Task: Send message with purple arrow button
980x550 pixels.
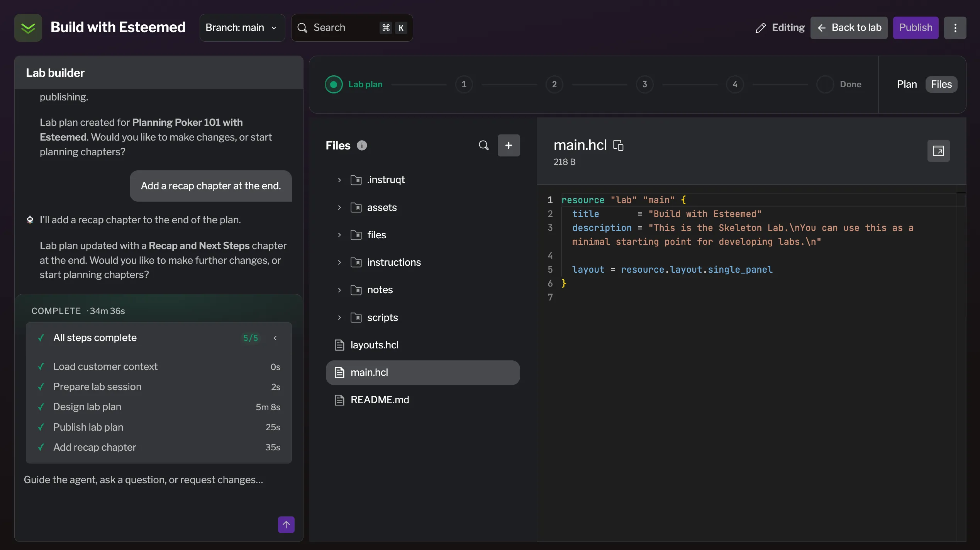Action: pos(286,525)
